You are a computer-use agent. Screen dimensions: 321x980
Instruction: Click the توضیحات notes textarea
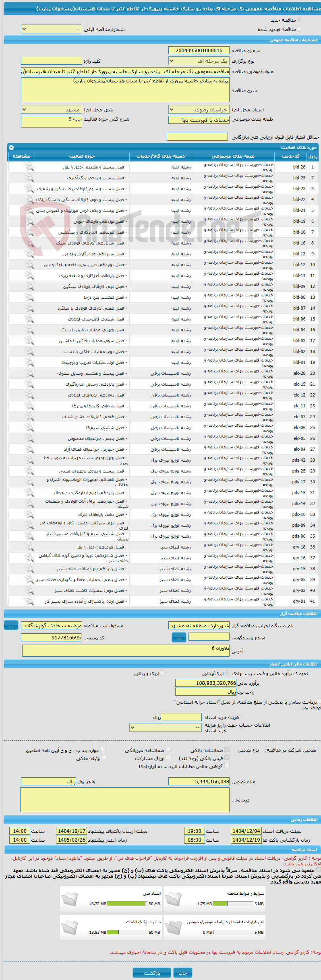click(125, 800)
